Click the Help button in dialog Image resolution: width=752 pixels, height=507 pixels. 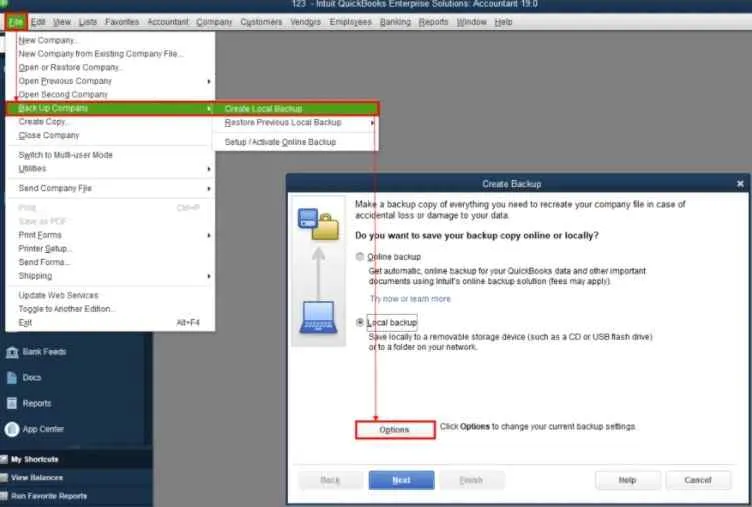point(627,480)
